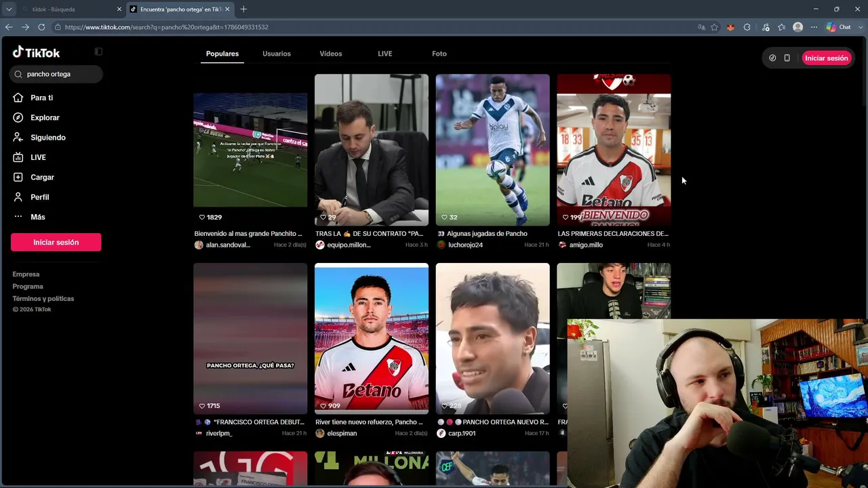Open amigo.millo profile link

586,245
